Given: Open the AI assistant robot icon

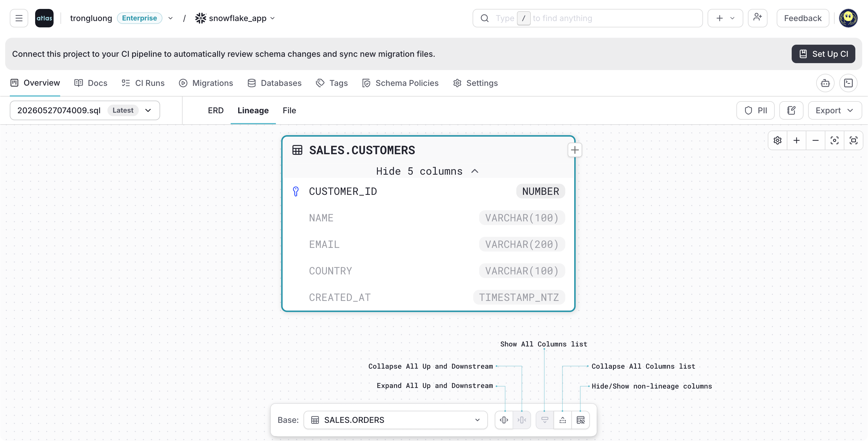Looking at the screenshot, I should click(x=825, y=83).
